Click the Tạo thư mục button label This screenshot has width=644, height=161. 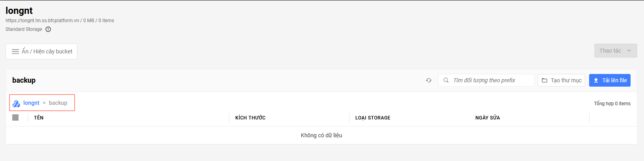(x=566, y=80)
